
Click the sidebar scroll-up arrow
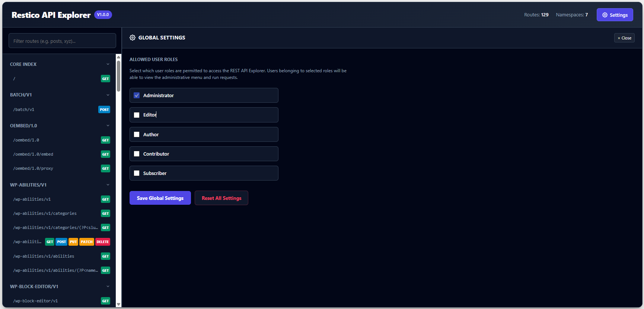pyautogui.click(x=118, y=57)
